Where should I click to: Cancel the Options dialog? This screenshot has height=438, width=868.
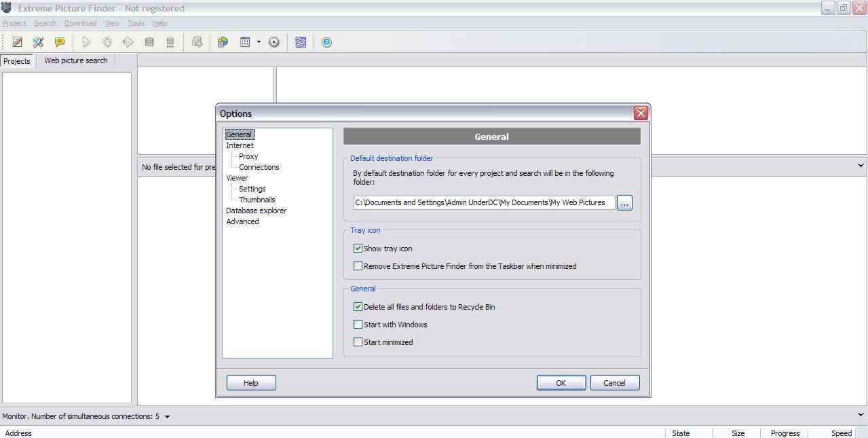click(615, 383)
